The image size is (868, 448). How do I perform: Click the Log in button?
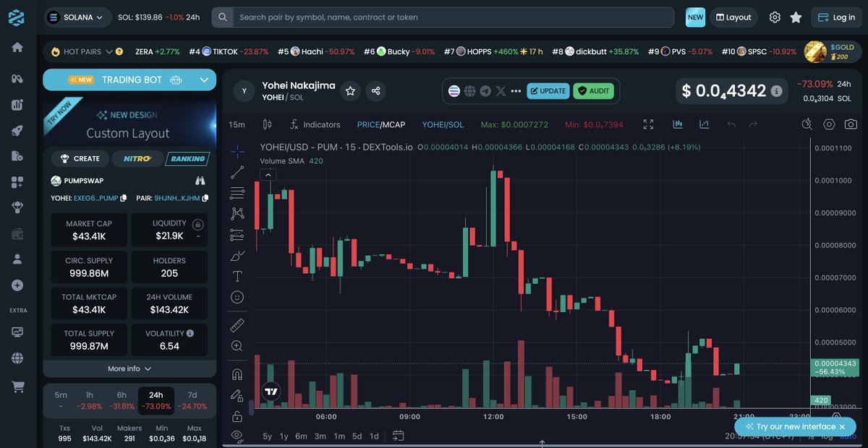[836, 17]
